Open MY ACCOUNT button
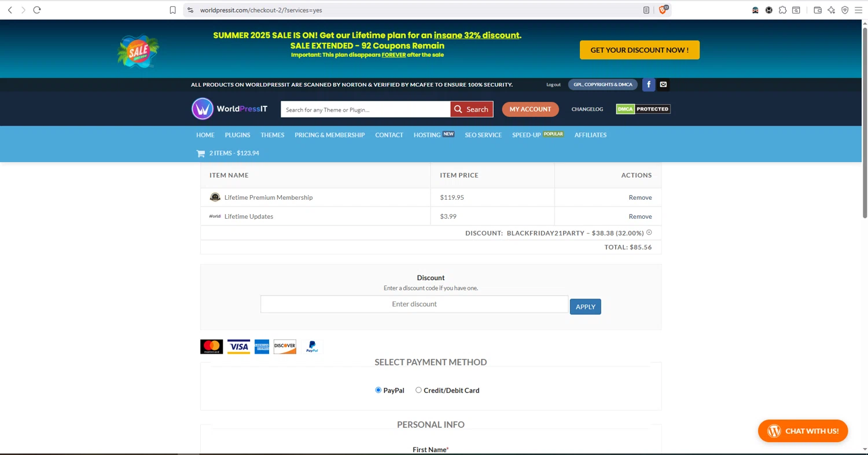868x455 pixels. point(530,109)
